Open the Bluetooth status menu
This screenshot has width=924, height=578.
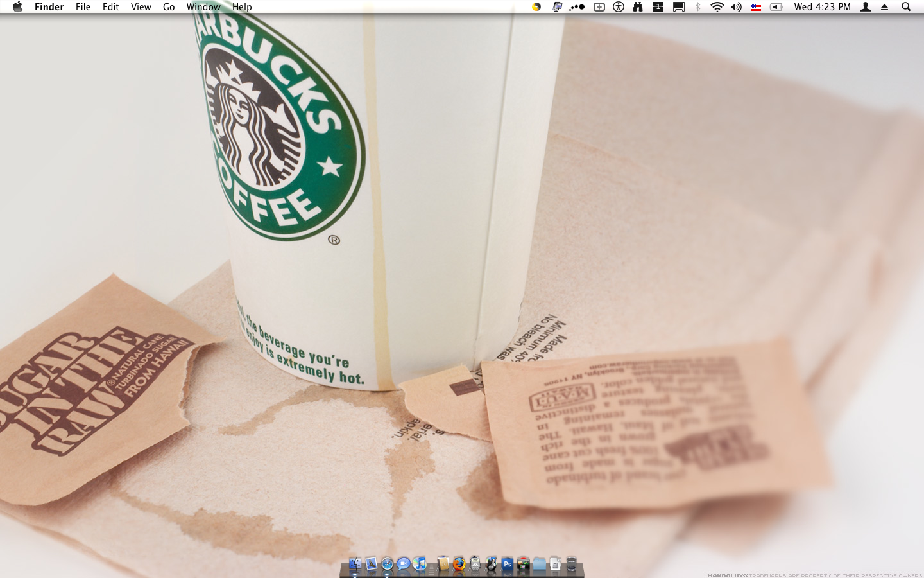pyautogui.click(x=697, y=7)
